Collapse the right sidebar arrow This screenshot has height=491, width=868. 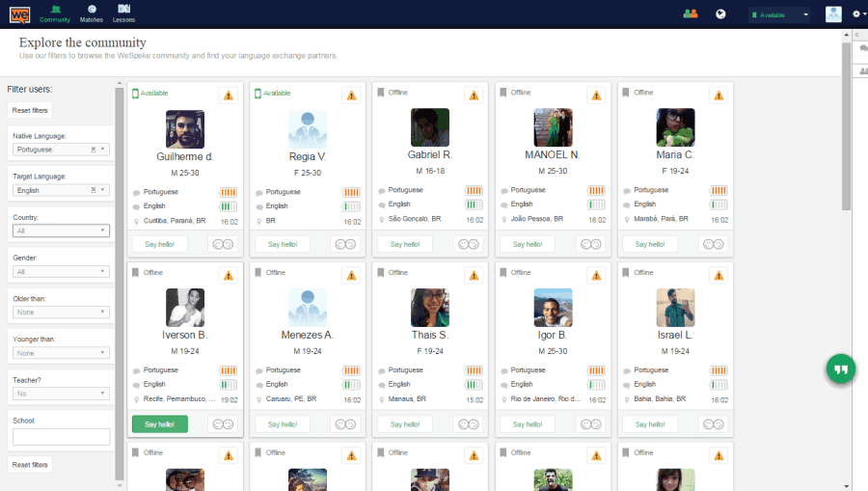857,35
